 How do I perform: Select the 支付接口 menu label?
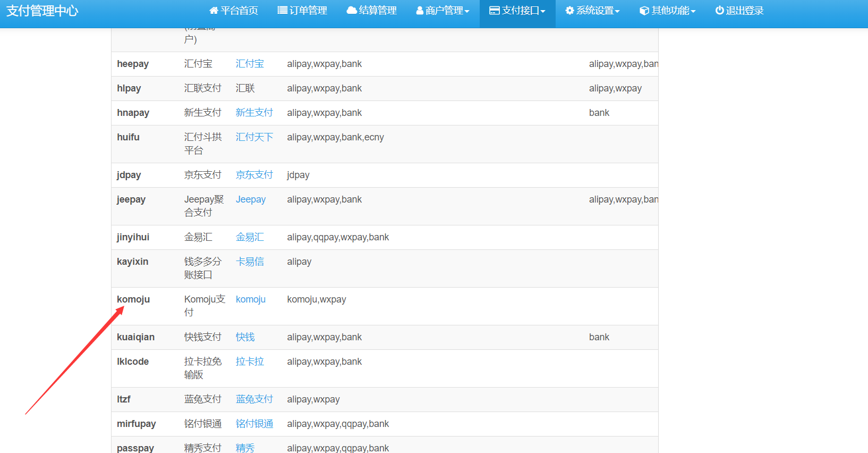[x=521, y=11]
